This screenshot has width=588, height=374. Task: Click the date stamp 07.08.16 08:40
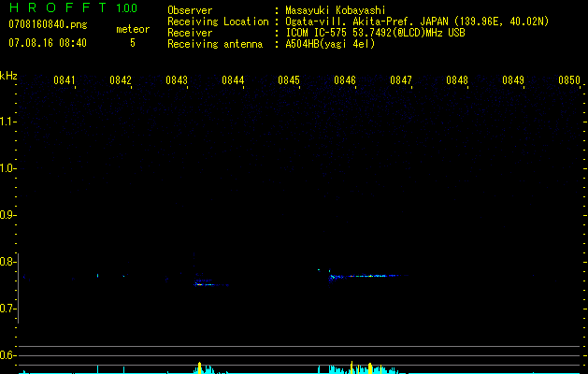tap(48, 43)
